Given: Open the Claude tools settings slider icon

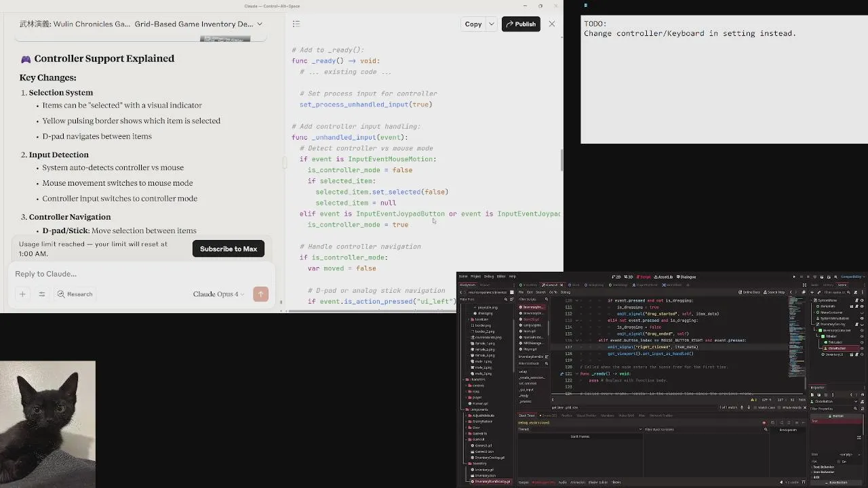Looking at the screenshot, I should click(x=41, y=294).
